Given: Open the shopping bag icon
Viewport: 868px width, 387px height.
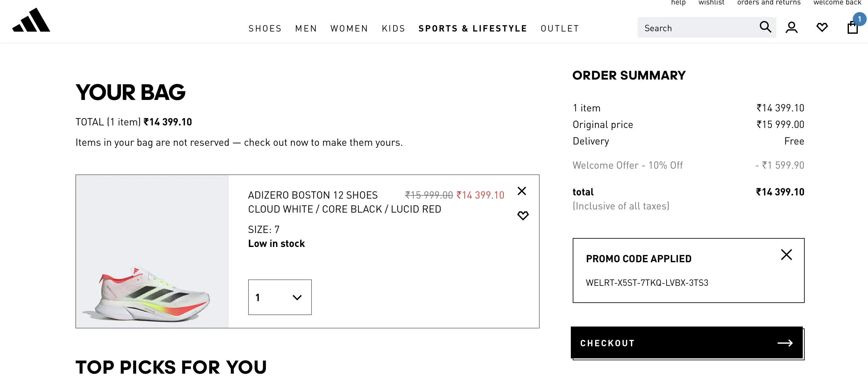Looking at the screenshot, I should [x=852, y=28].
